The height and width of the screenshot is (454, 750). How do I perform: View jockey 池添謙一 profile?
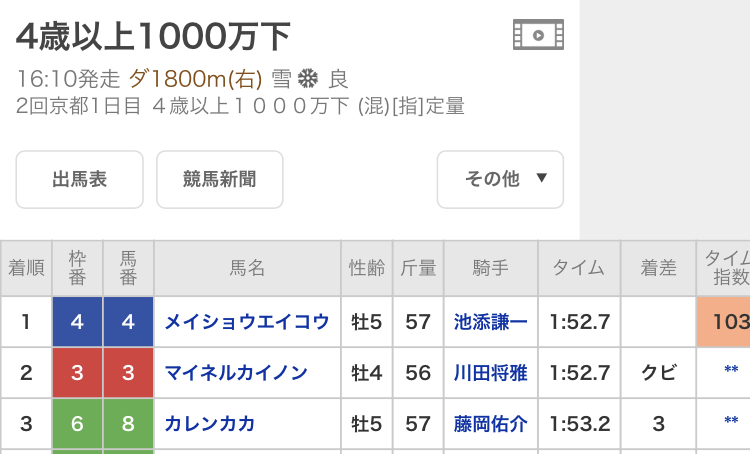pos(491,321)
